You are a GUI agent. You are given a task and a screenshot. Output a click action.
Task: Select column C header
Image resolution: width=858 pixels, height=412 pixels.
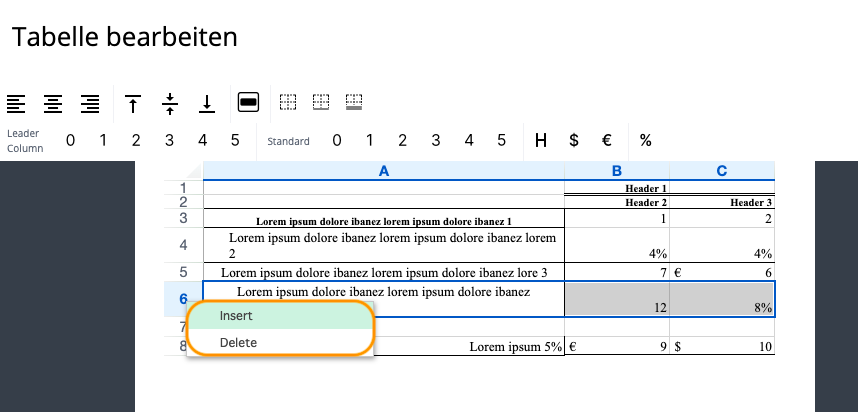click(722, 171)
